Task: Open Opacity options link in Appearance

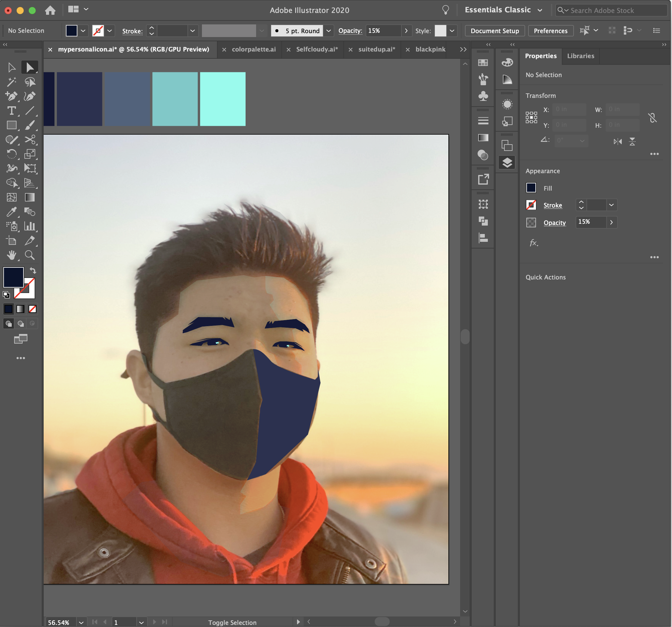Action: click(x=554, y=223)
